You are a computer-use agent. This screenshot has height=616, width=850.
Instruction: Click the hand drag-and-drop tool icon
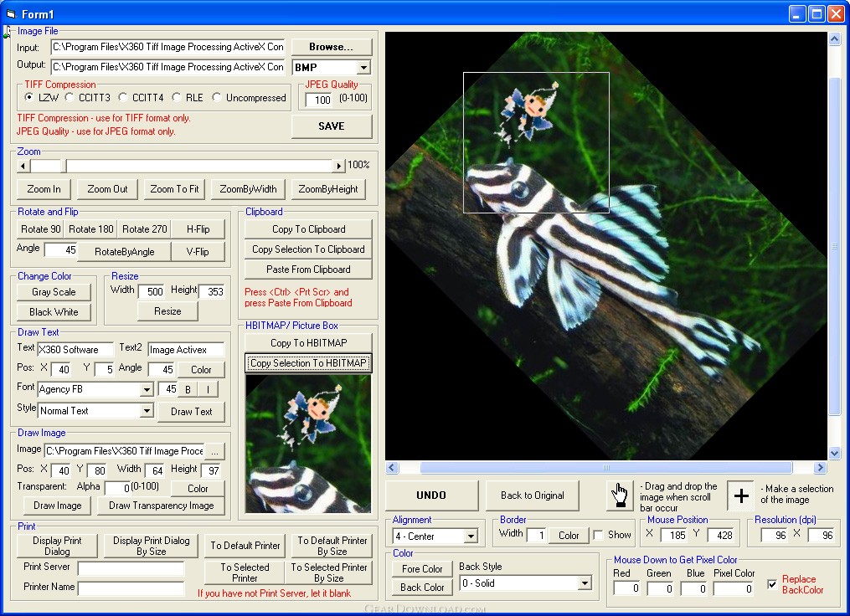pyautogui.click(x=619, y=495)
